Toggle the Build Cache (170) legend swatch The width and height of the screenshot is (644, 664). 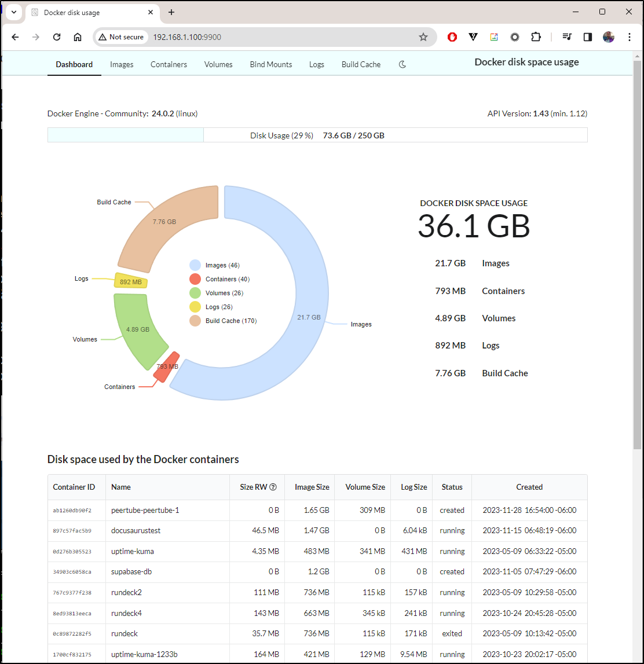click(195, 321)
